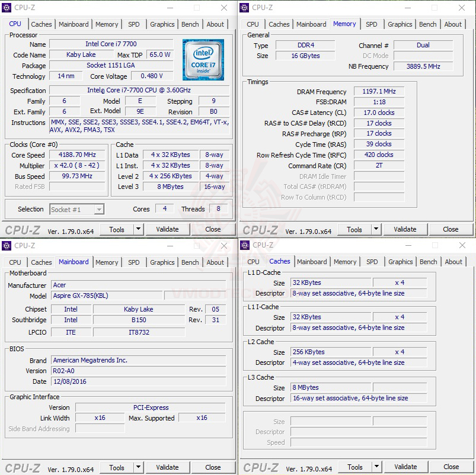The width and height of the screenshot is (476, 475).
Task: Click the 4188.70 MHz core speed value
Action: tap(77, 155)
